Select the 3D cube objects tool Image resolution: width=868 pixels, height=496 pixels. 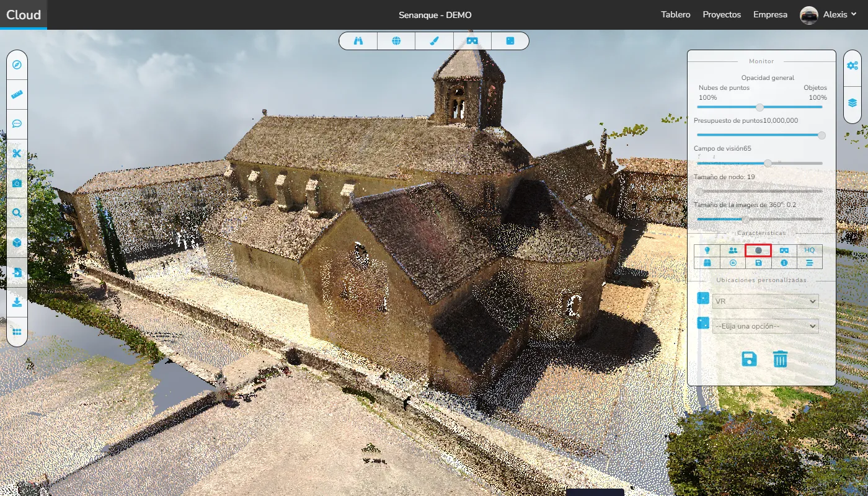click(x=17, y=242)
